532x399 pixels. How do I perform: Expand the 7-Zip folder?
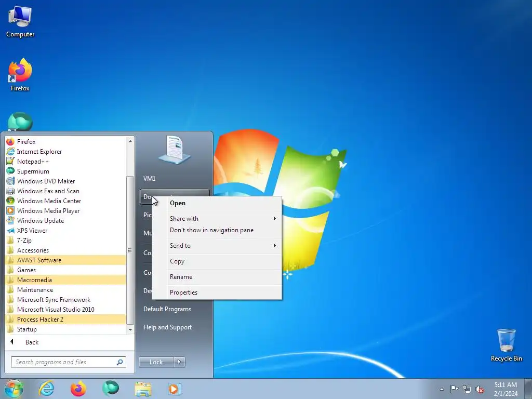[x=65, y=240]
